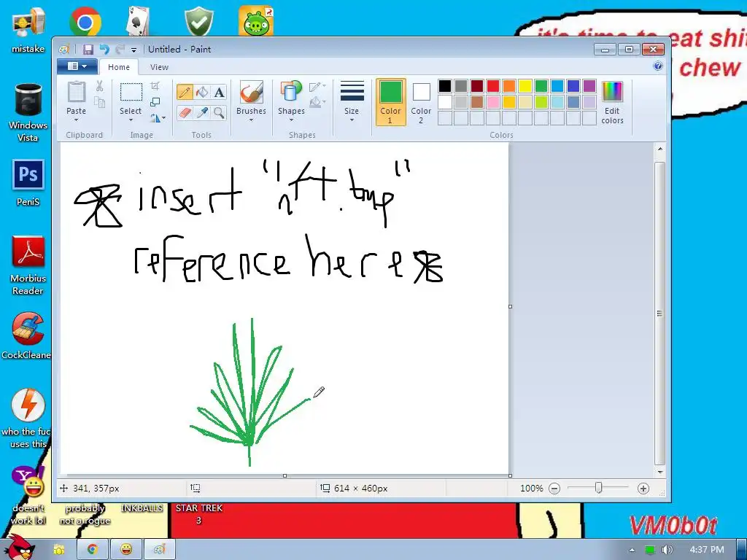The height and width of the screenshot is (560, 747).
Task: Open the Shape fill dropdown
Action: (x=317, y=102)
